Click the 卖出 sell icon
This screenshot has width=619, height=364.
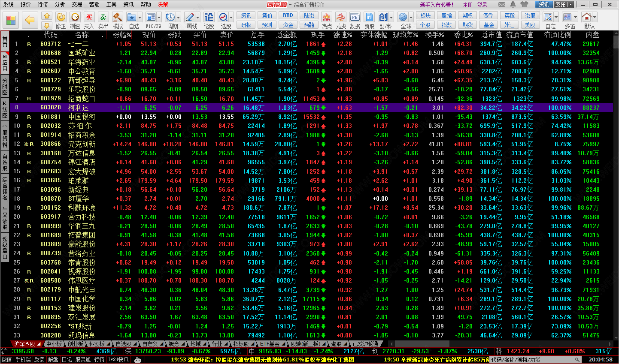(x=103, y=17)
